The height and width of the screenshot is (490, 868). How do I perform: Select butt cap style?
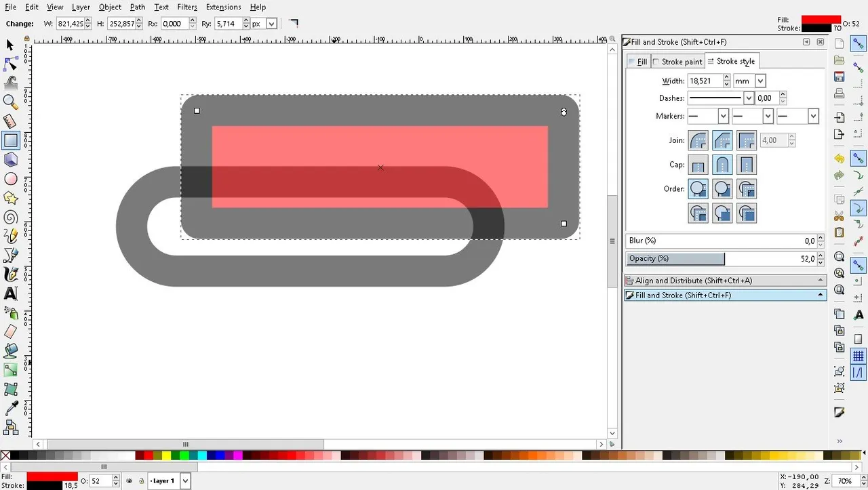[698, 165]
